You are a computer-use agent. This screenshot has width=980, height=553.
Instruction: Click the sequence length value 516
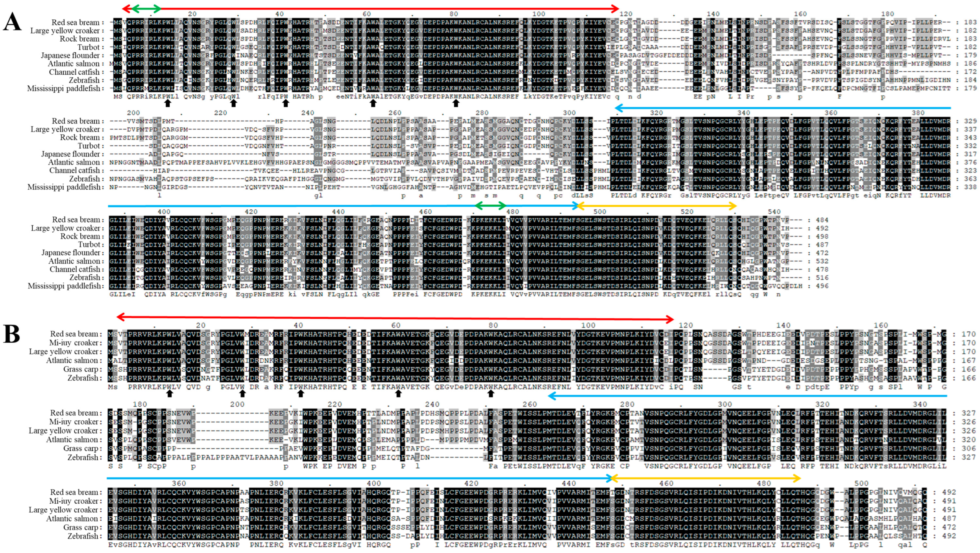coord(822,278)
